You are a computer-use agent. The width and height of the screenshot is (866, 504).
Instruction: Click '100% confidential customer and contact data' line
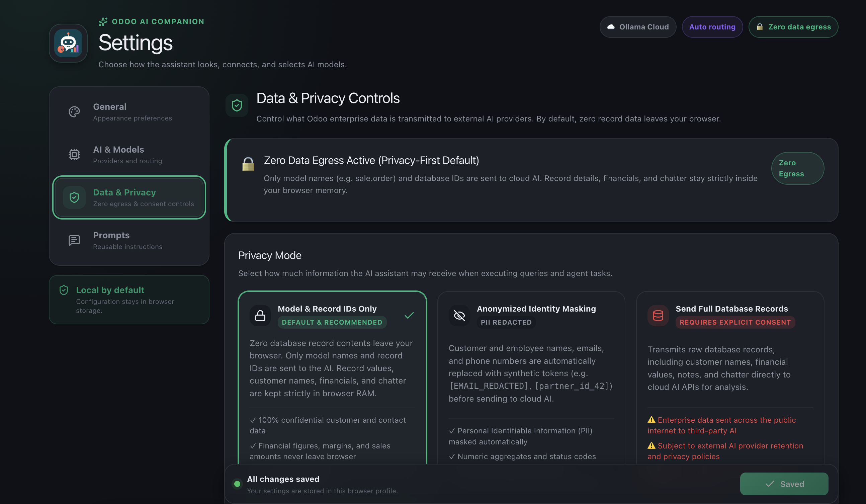[x=328, y=425]
